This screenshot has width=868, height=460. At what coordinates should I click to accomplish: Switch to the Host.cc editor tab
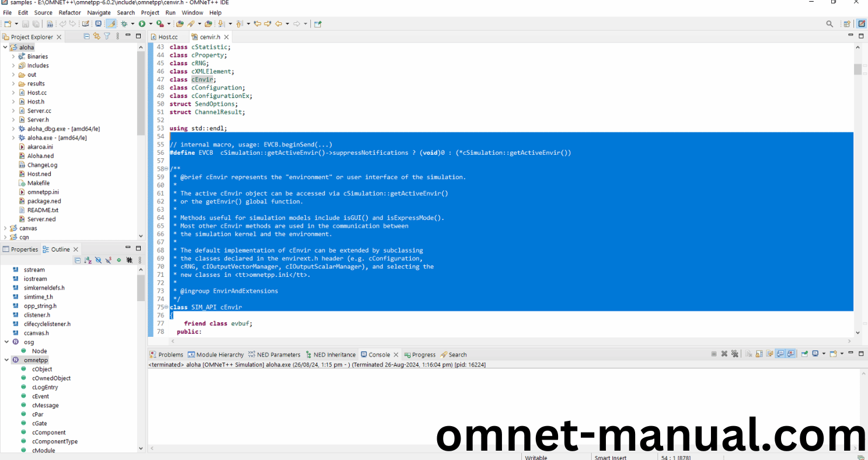tap(168, 37)
